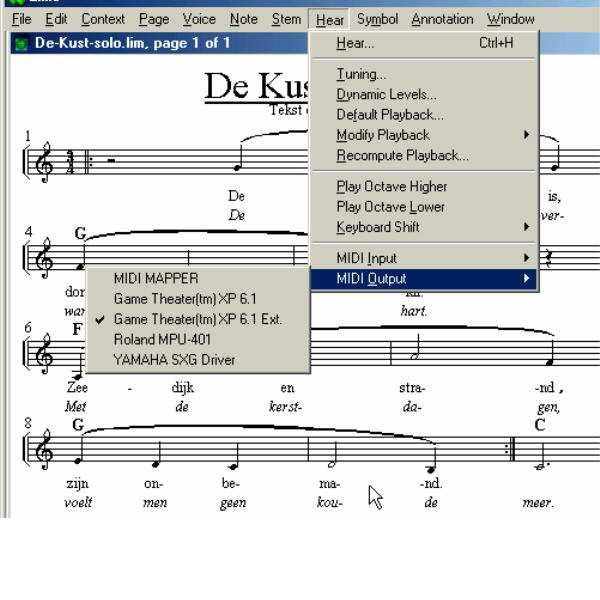Viewport: 600px width, 600px height.
Task: Expand the Modify Playback submenu
Action: point(424,135)
